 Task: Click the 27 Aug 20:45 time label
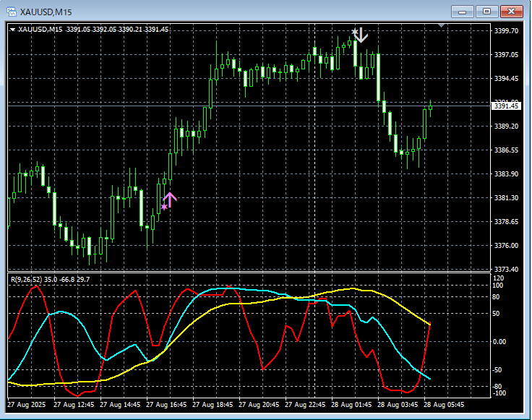(259, 405)
